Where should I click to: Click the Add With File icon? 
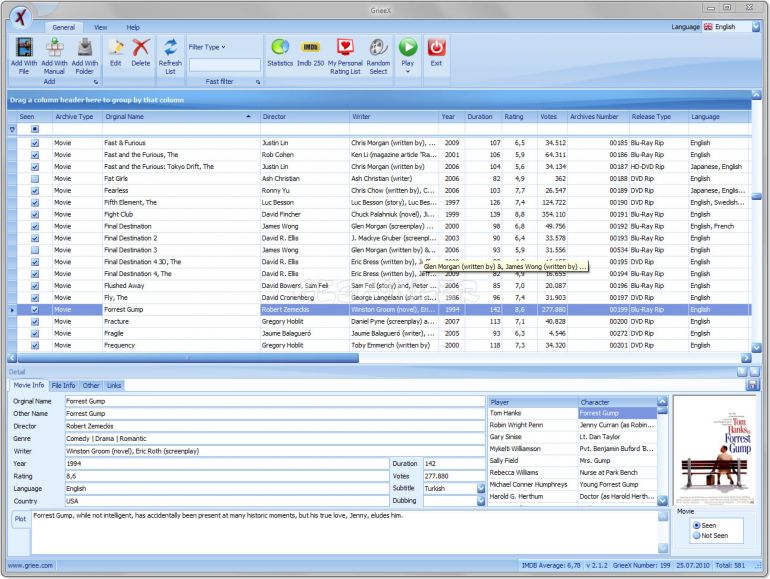(x=24, y=47)
